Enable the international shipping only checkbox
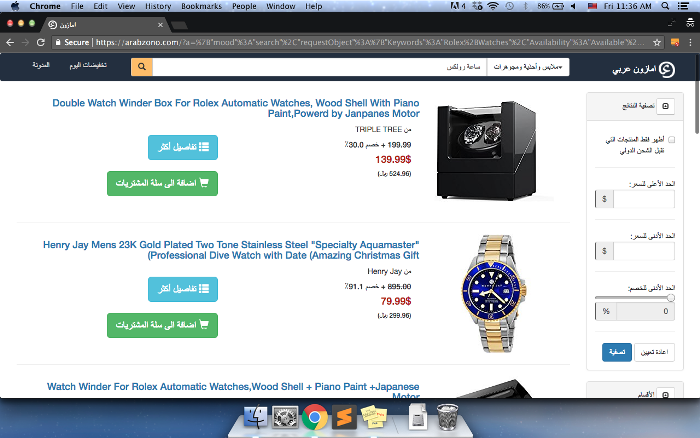700x438 pixels. tap(671, 140)
